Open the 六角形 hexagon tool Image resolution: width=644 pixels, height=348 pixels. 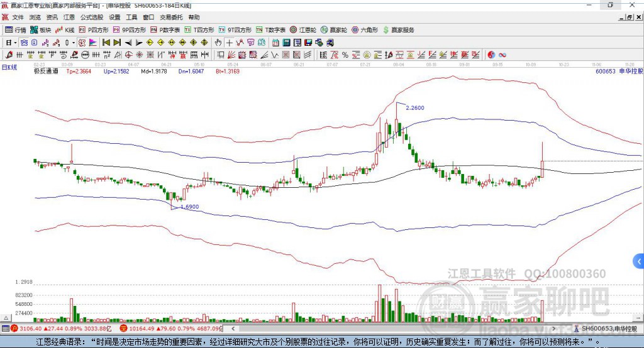pyautogui.click(x=365, y=30)
